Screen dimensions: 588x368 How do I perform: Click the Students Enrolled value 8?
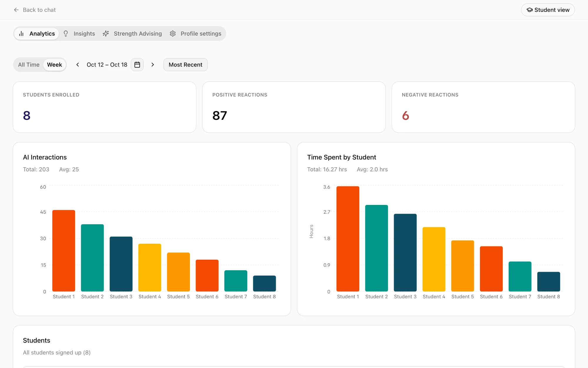(x=27, y=115)
